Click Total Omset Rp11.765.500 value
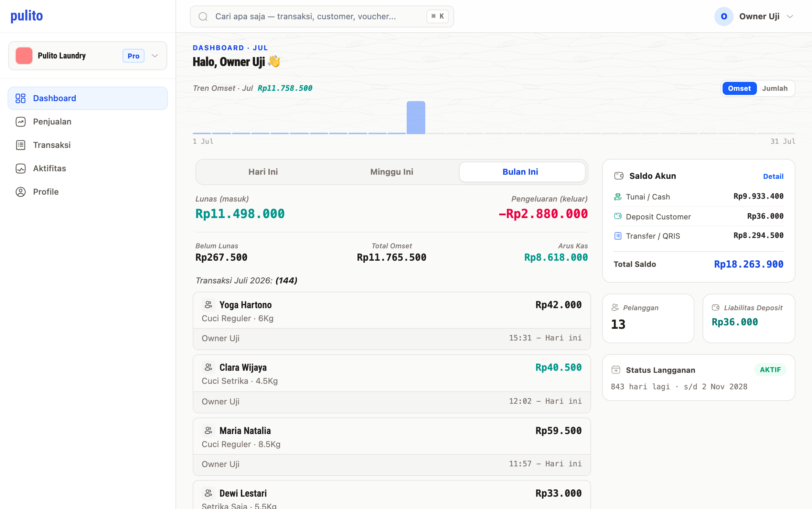This screenshot has width=812, height=509. tap(392, 257)
